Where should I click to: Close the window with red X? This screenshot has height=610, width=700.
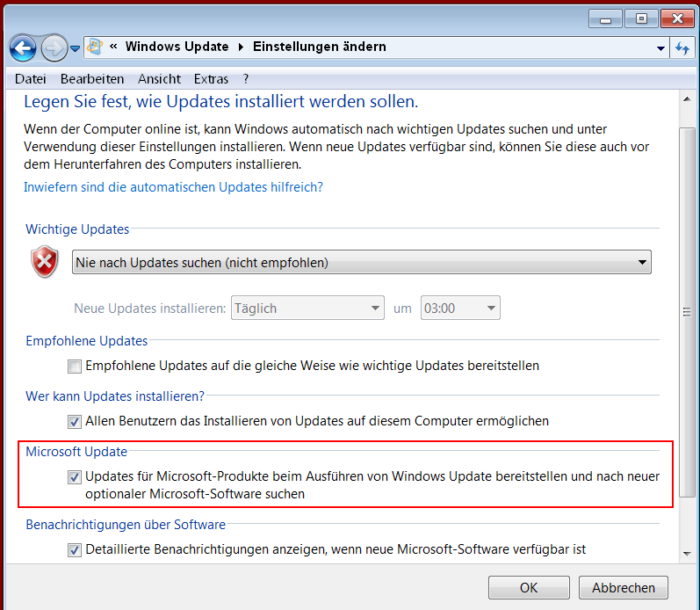[677, 18]
